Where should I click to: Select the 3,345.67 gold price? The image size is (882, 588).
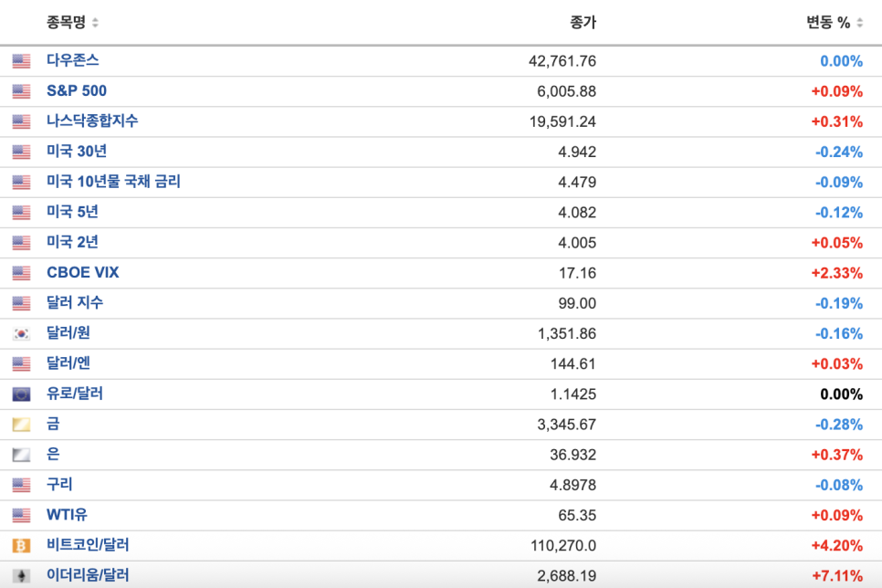click(566, 425)
